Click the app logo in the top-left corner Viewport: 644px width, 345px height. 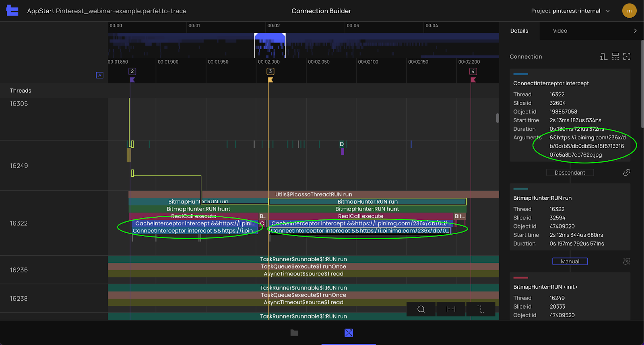pos(12,11)
